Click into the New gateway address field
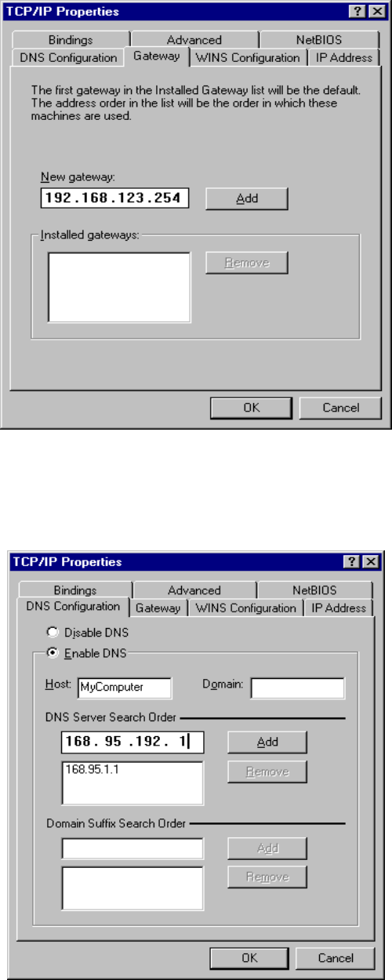 tap(114, 199)
